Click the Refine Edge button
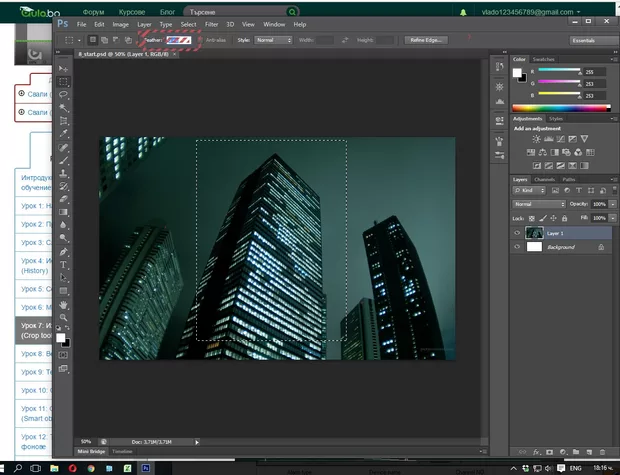 (x=425, y=40)
